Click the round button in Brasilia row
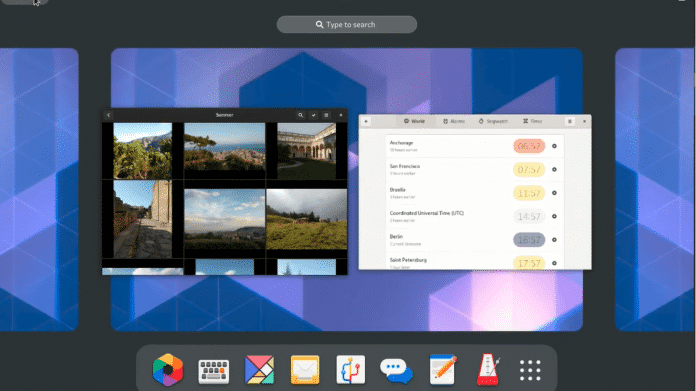The height and width of the screenshot is (391, 696). point(554,193)
